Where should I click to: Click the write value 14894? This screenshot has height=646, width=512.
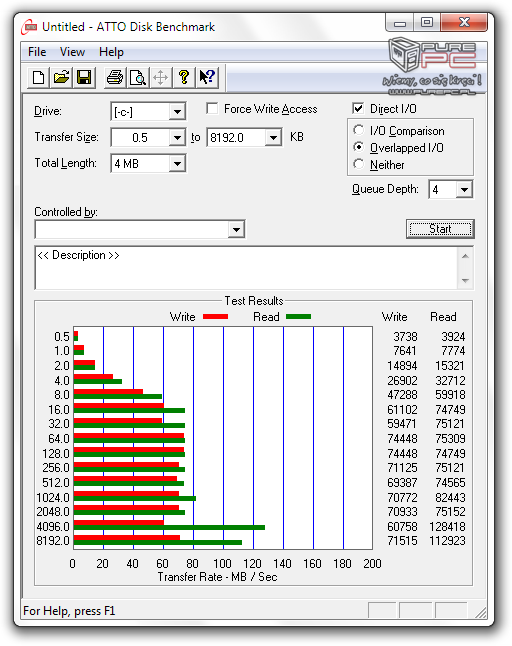[x=402, y=366]
